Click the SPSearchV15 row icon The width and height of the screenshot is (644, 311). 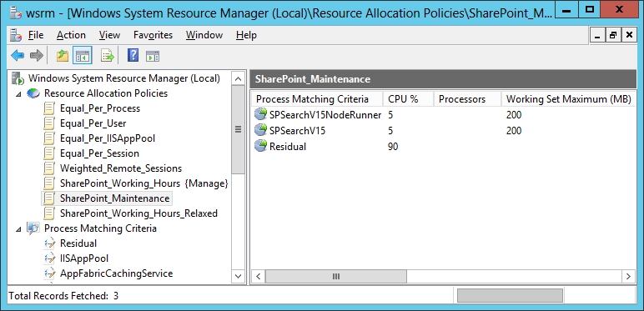pyautogui.click(x=260, y=130)
